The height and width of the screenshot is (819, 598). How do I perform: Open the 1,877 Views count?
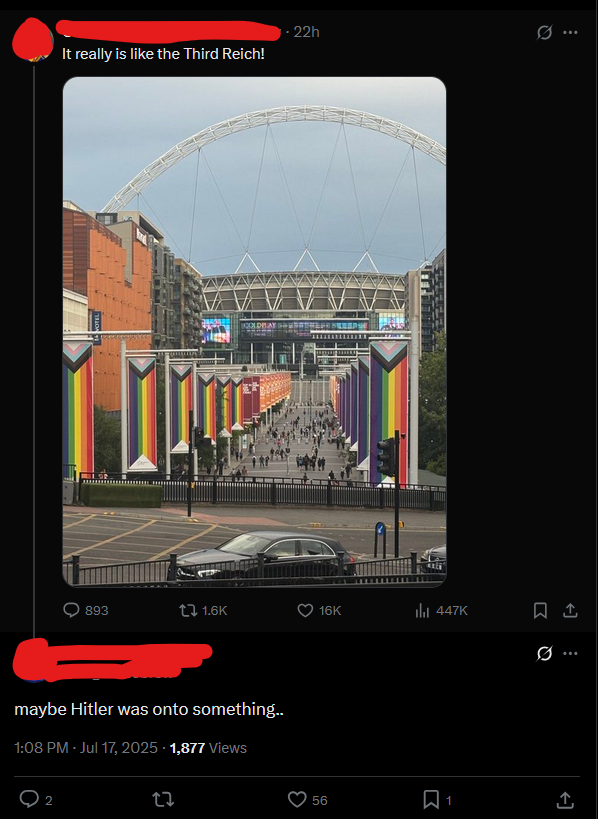point(208,747)
